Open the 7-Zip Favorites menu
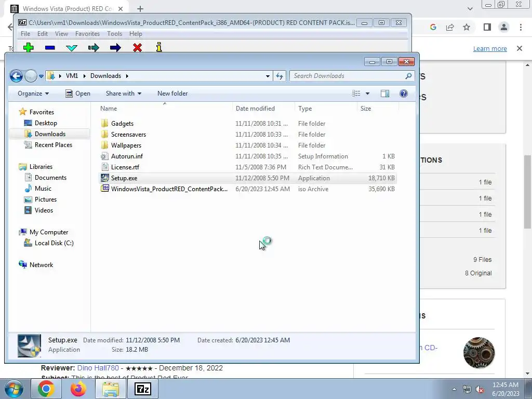 (x=87, y=34)
